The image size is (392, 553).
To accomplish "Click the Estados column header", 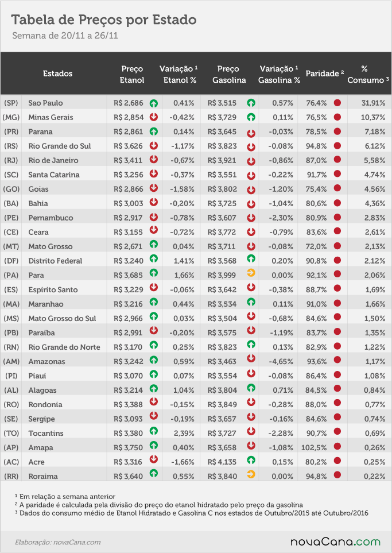I will click(x=57, y=74).
